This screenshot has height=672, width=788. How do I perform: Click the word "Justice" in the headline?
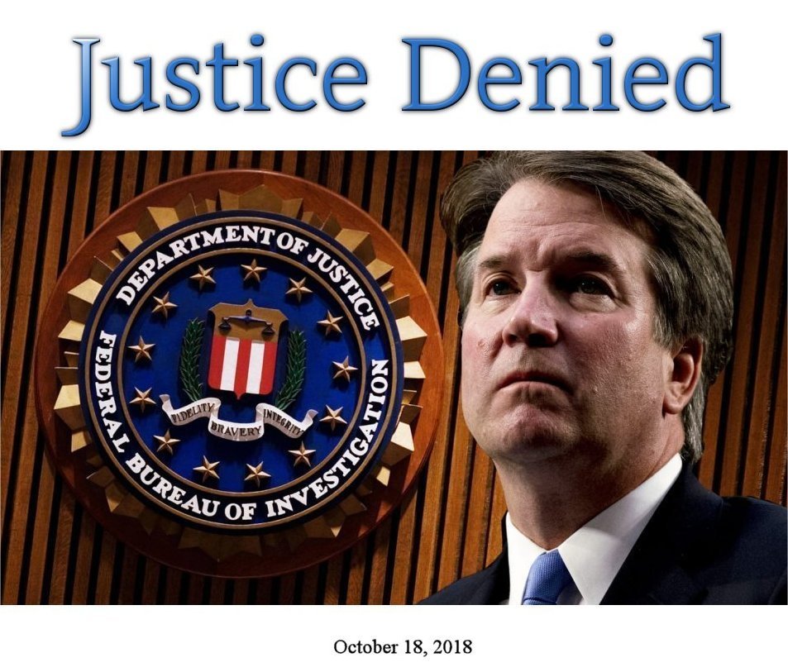(214, 80)
